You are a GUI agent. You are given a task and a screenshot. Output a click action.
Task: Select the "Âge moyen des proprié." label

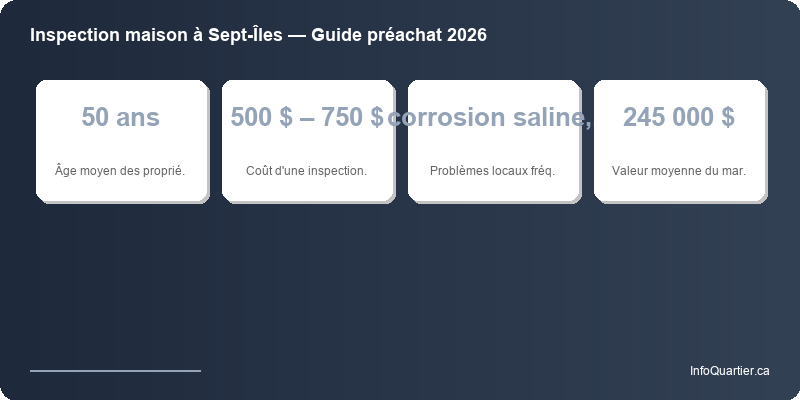coord(120,170)
